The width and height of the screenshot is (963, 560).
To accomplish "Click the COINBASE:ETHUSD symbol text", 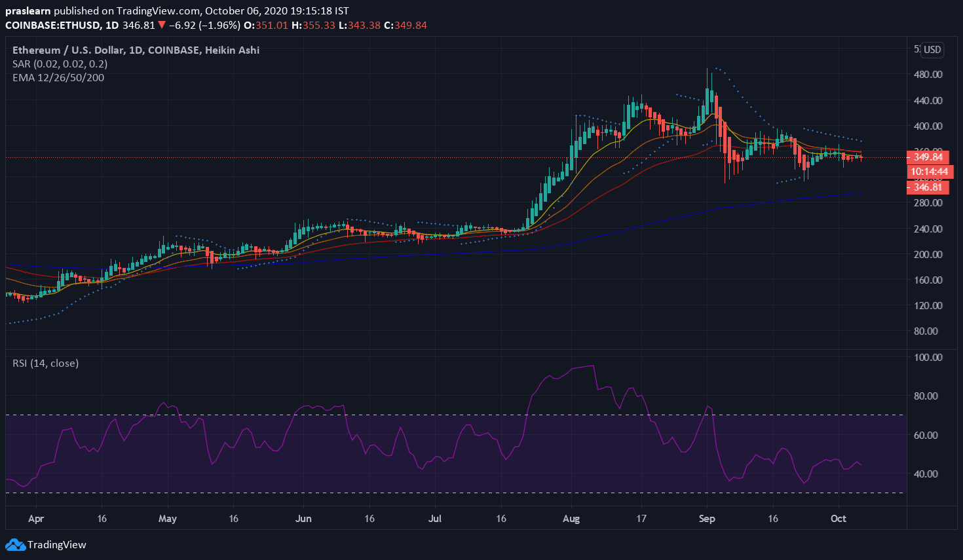I will coord(52,26).
